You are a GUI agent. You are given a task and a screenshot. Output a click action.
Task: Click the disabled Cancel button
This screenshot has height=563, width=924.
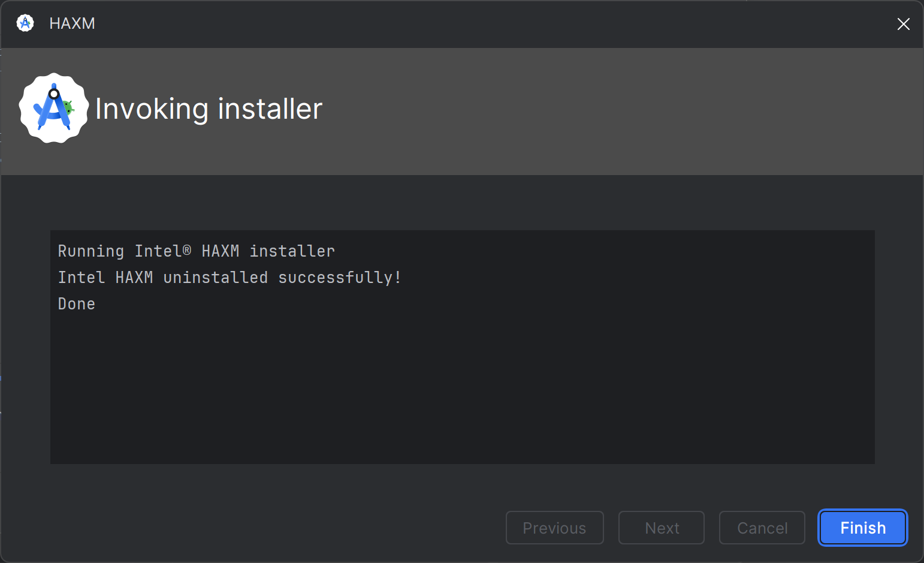coord(762,528)
